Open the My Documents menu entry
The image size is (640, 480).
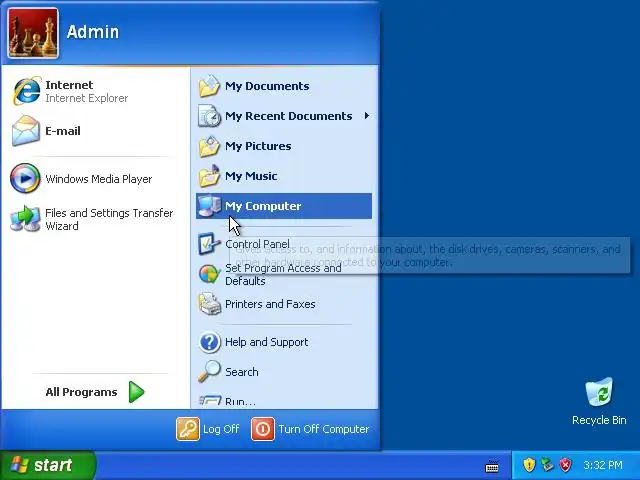point(284,86)
